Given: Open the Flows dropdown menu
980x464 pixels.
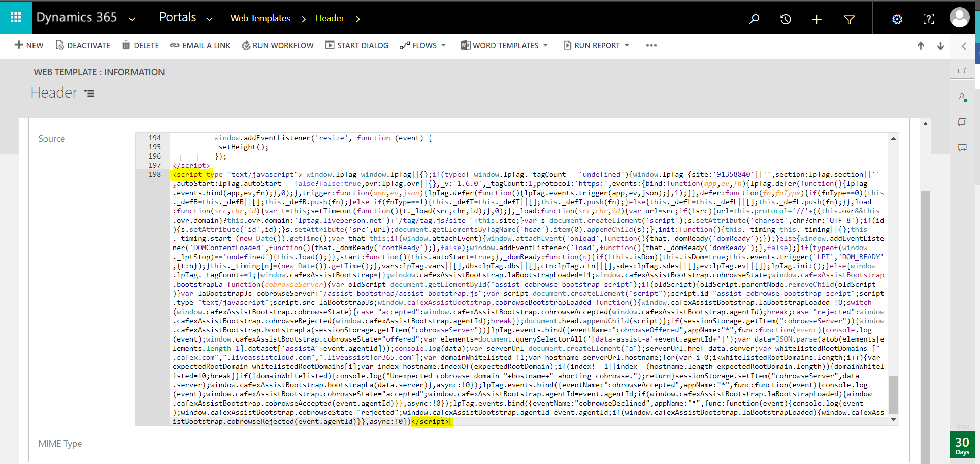Looking at the screenshot, I should (423, 46).
